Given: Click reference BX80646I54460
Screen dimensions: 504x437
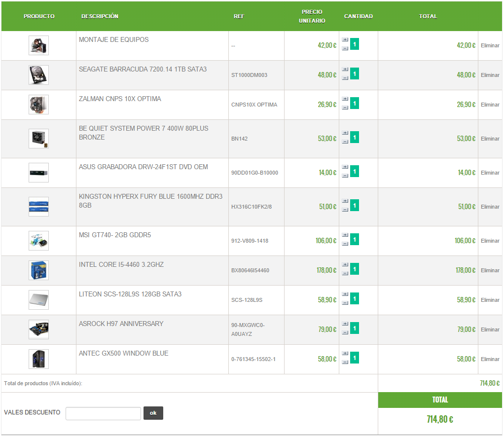Looking at the screenshot, I should [250, 271].
